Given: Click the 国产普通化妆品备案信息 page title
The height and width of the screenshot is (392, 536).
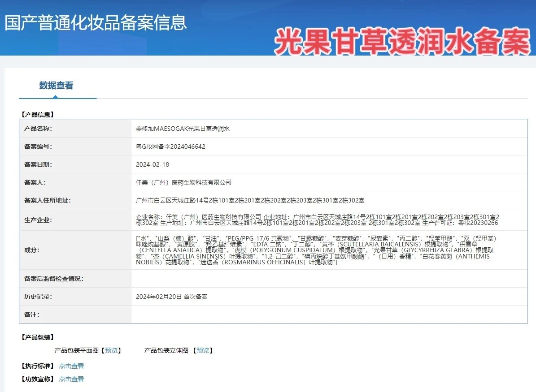Looking at the screenshot, I should click(96, 23).
